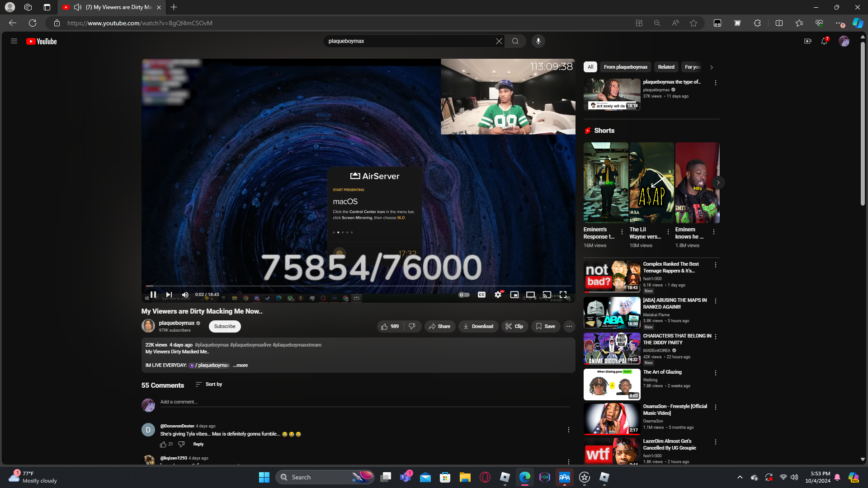
Task: Go to YouTube home via logo
Action: (x=42, y=42)
